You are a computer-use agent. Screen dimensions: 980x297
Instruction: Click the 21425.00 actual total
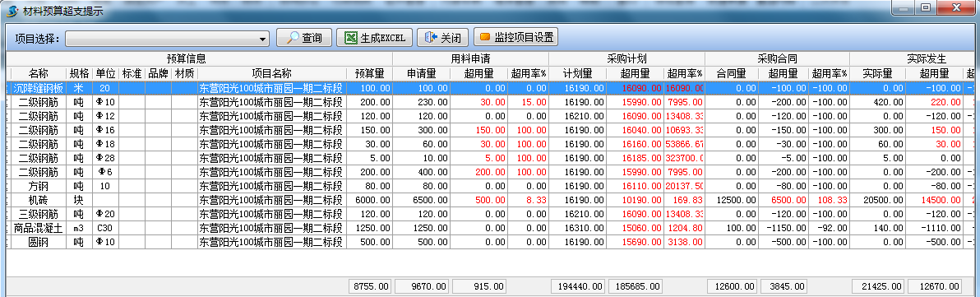point(878,286)
